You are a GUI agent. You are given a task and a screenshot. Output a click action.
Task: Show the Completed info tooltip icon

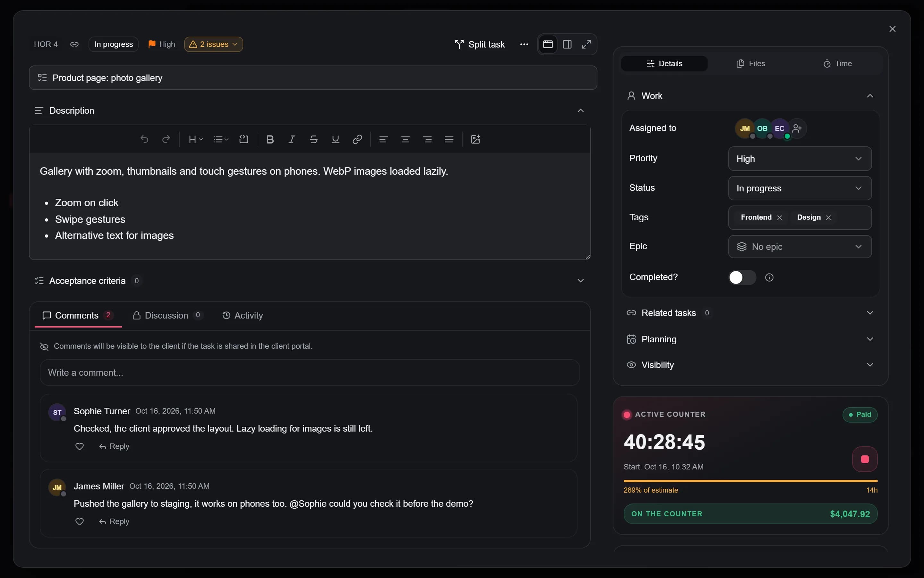769,277
